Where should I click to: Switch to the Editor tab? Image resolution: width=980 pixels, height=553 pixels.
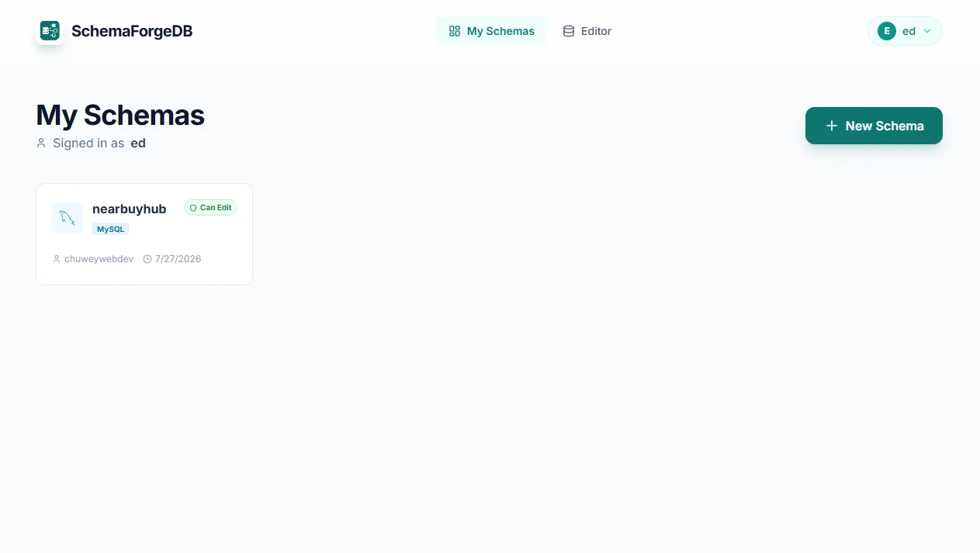587,31
